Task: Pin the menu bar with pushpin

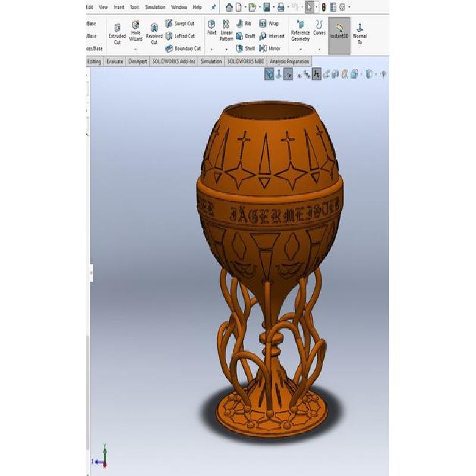Action: point(214,7)
